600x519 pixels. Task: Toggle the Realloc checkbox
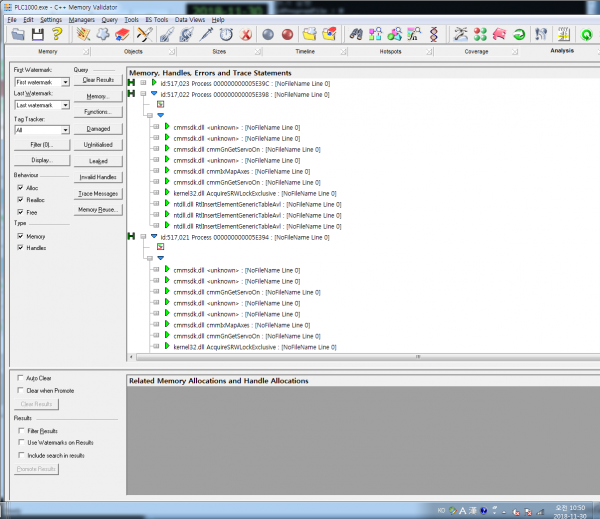click(20, 199)
